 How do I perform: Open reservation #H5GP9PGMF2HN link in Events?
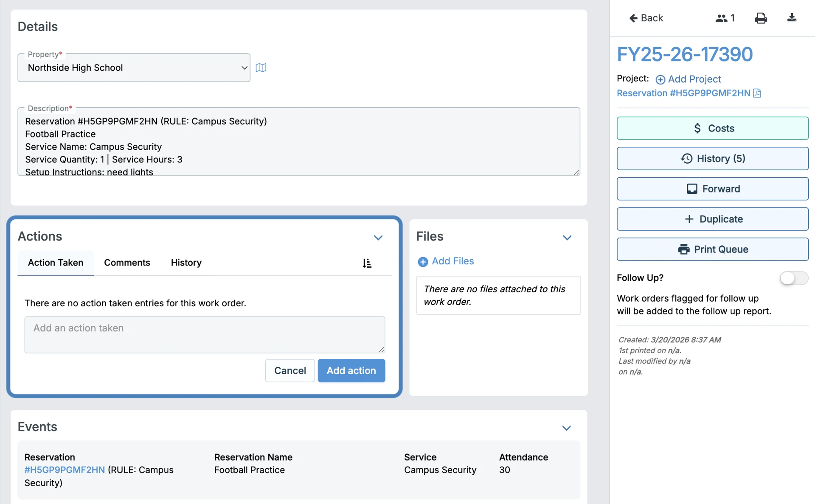[65, 470]
